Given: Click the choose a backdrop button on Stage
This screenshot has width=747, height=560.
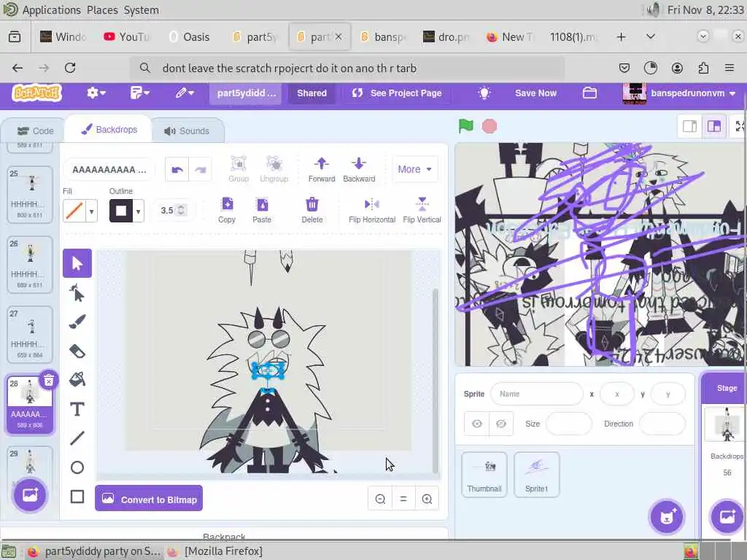Looking at the screenshot, I should [727, 517].
